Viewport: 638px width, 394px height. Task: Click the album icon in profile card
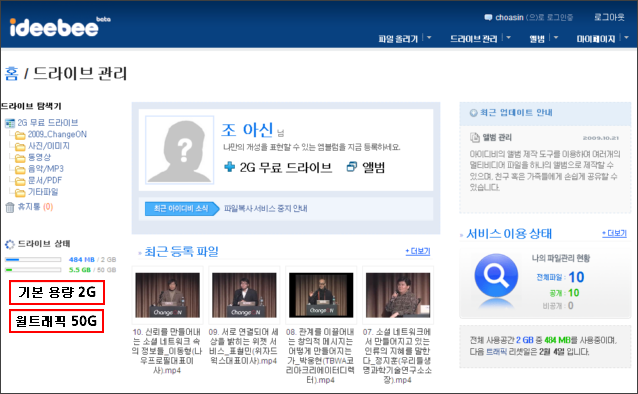click(x=352, y=166)
